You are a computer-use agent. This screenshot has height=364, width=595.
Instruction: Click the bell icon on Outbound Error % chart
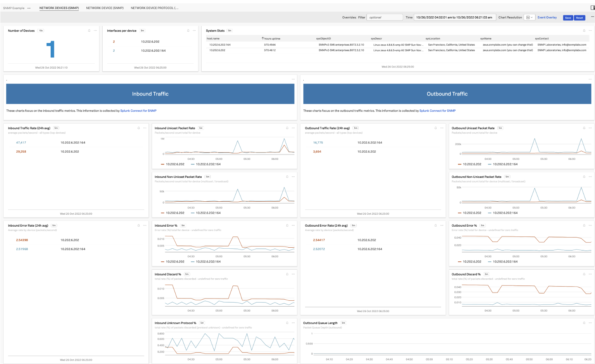click(x=584, y=225)
